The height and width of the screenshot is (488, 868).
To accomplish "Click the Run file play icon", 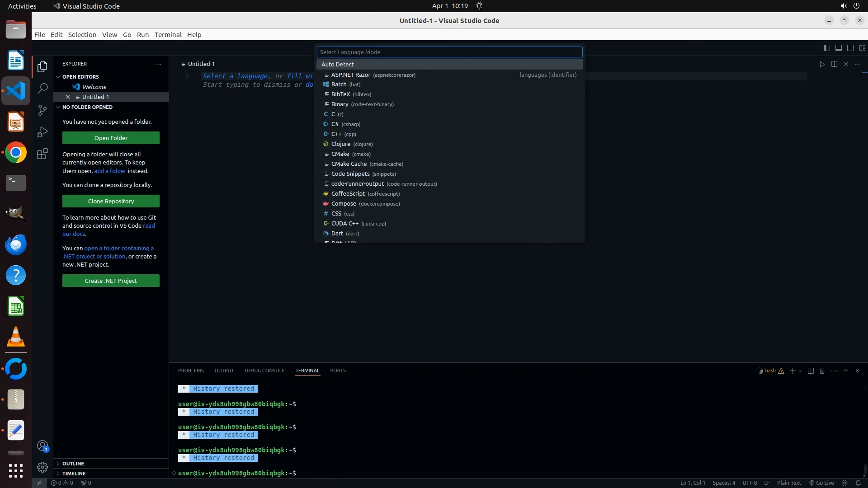I will click(822, 64).
